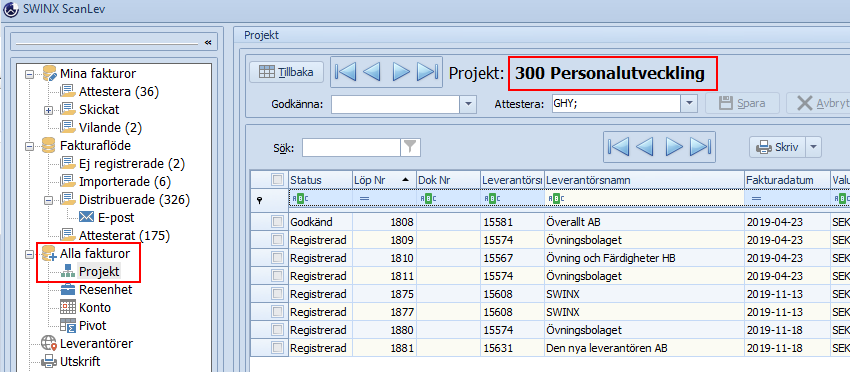Collapse the Distribuerade tree branch
This screenshot has height=372, width=850.
tap(48, 200)
